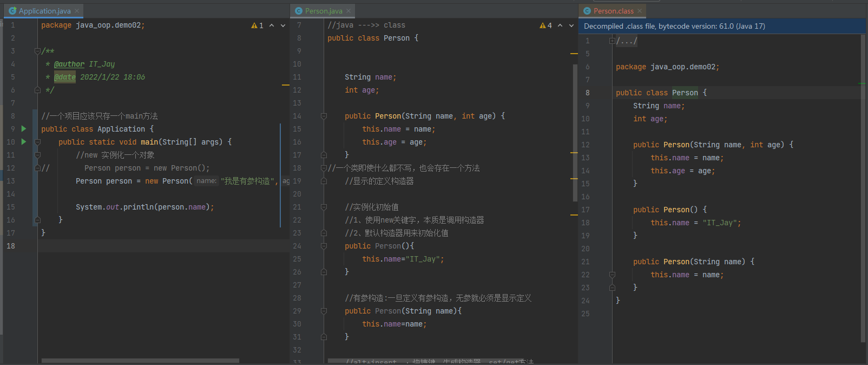This screenshot has width=868, height=365.
Task: Click 'public Person(String name) {' in Person.class
Action: (x=694, y=262)
